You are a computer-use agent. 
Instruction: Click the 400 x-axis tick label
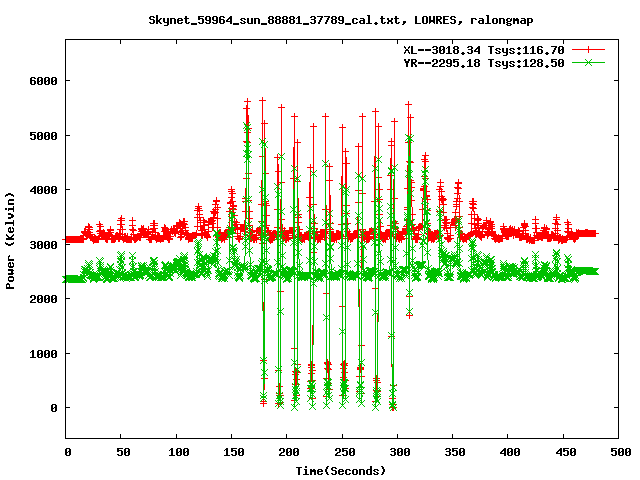click(x=510, y=452)
